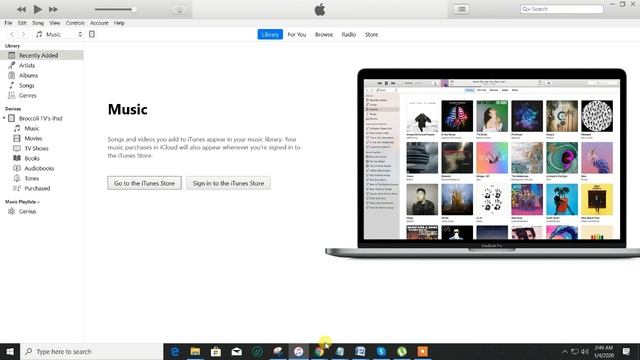The height and width of the screenshot is (360, 640).
Task: Launch Microsoft Edge from the taskbar
Action: [x=175, y=351]
